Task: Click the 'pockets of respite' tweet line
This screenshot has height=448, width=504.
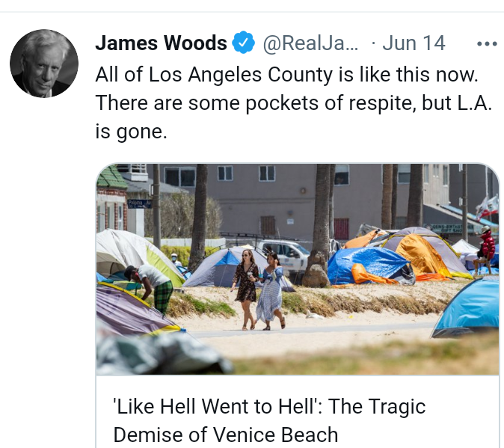Action: (x=293, y=103)
